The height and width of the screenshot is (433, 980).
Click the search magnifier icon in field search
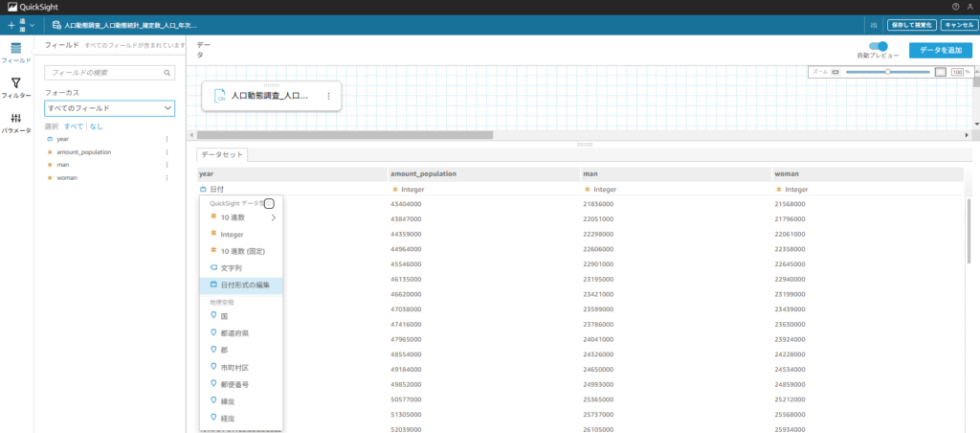click(x=167, y=73)
